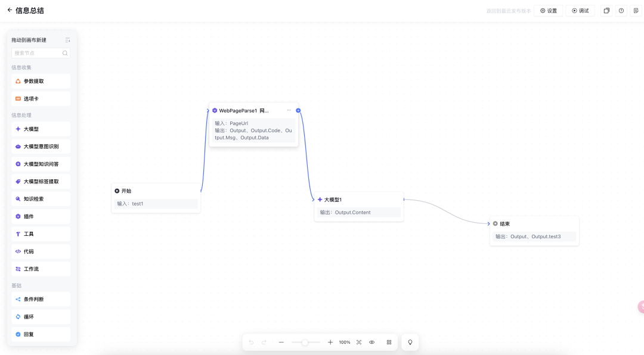Click the zoom slider handle
Screen dimensions: 644x355
point(305,342)
